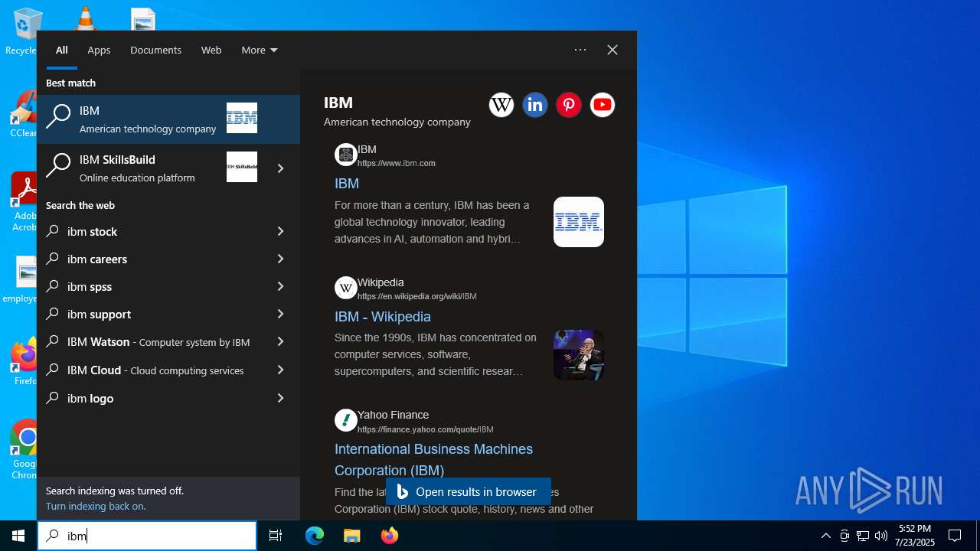980x551 pixels.
Task: Open the network tray icon
Action: pyautogui.click(x=862, y=536)
